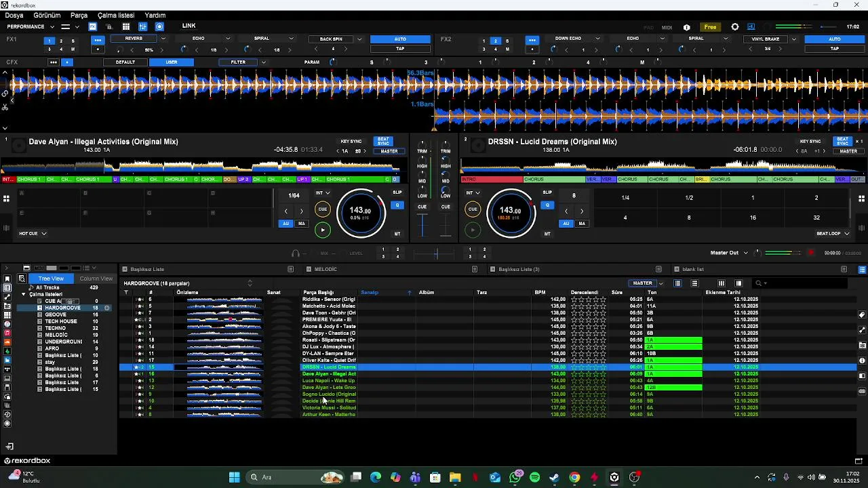This screenshot has width=868, height=488.
Task: Open the FX1 REVERB effect dropdown
Action: 163,39
